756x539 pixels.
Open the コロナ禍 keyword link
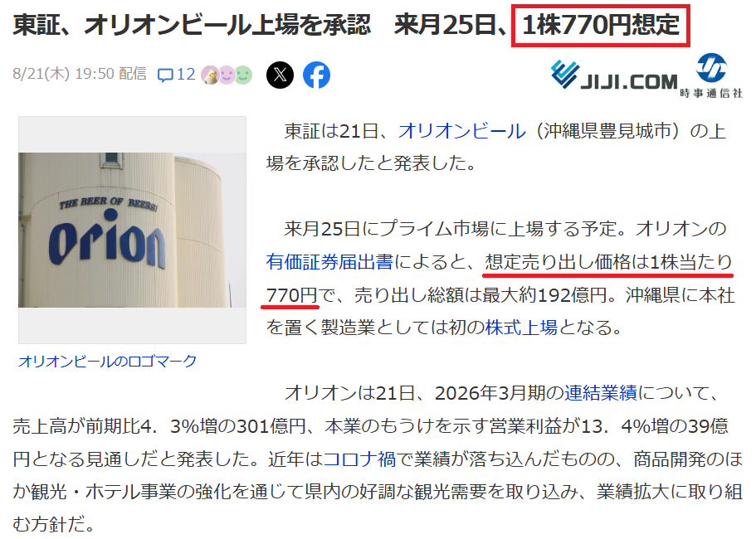coord(359,458)
